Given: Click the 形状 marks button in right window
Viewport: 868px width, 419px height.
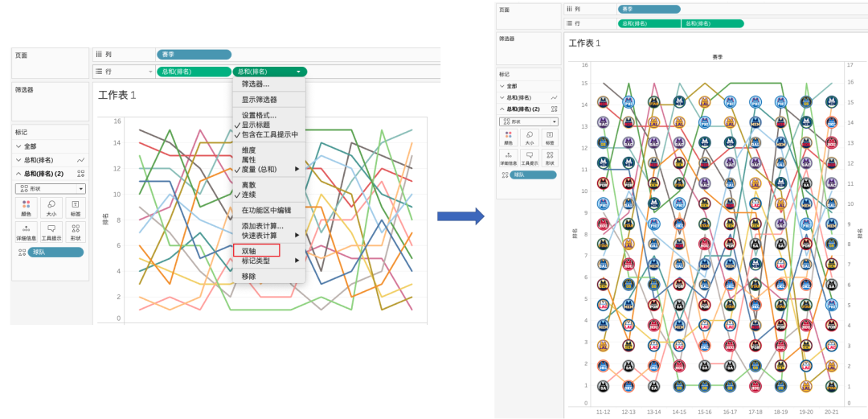Looking at the screenshot, I should click(550, 158).
